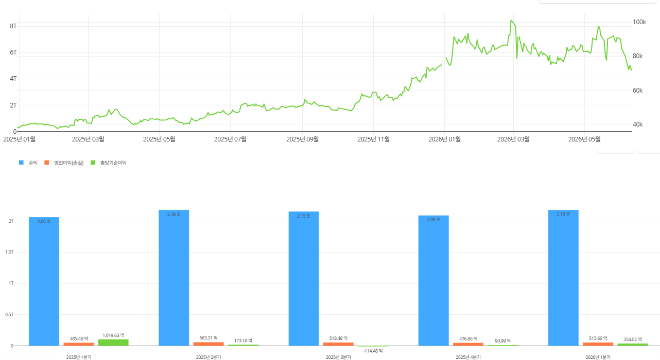This screenshot has width=660, height=360.
Task: Click the 4T left axis label on line chart
Action: pos(13,79)
